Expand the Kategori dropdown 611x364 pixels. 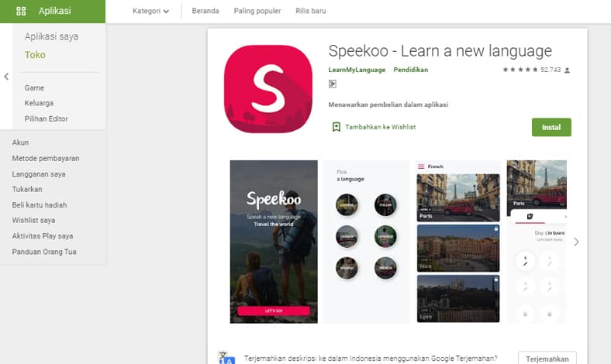point(150,11)
